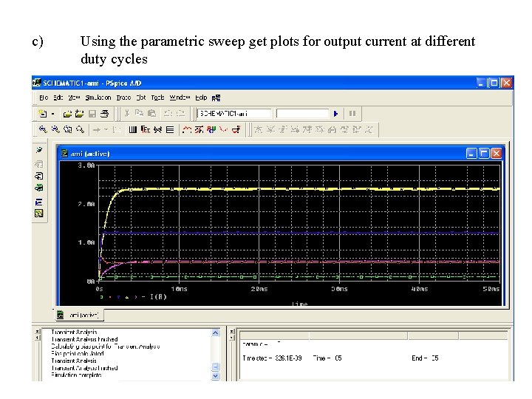Click the Copy icon in toolbar
Image resolution: width=532 pixels, height=399 pixels.
coord(139,113)
